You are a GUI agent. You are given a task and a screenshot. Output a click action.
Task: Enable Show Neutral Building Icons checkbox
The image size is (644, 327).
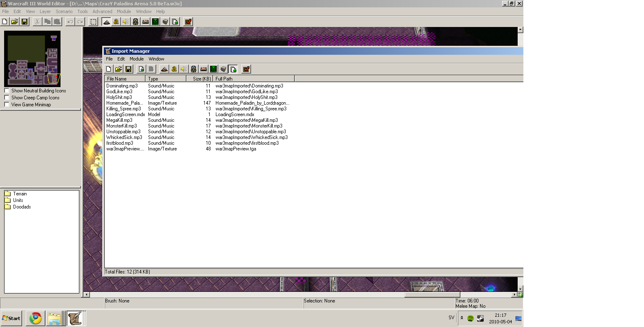[x=7, y=91]
